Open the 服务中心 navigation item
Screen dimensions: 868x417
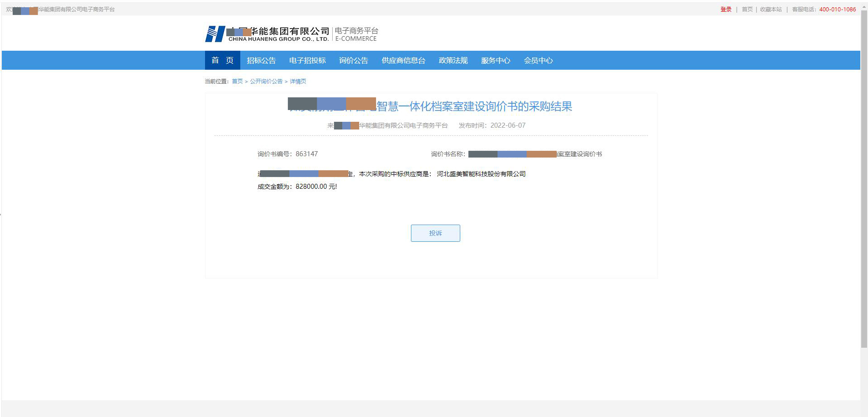pyautogui.click(x=496, y=61)
